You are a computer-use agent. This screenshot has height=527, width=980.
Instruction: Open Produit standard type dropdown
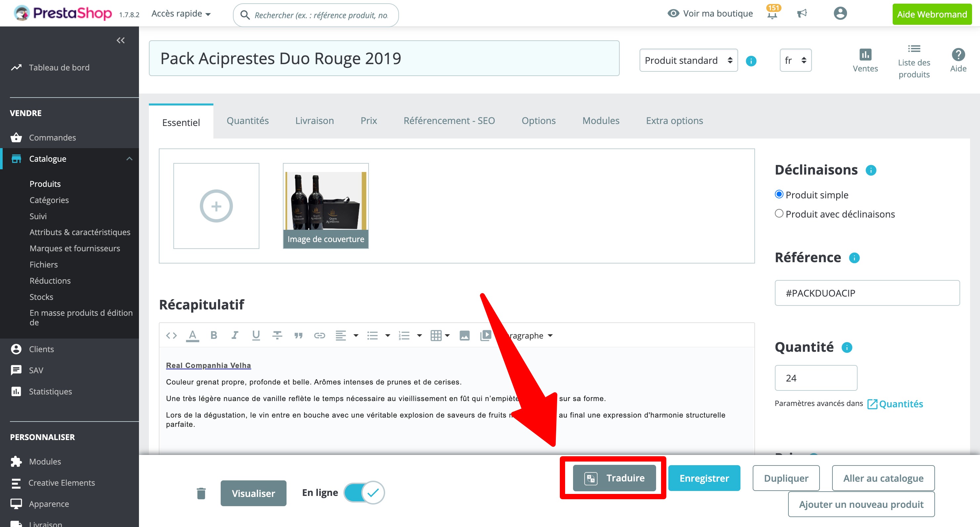point(688,60)
